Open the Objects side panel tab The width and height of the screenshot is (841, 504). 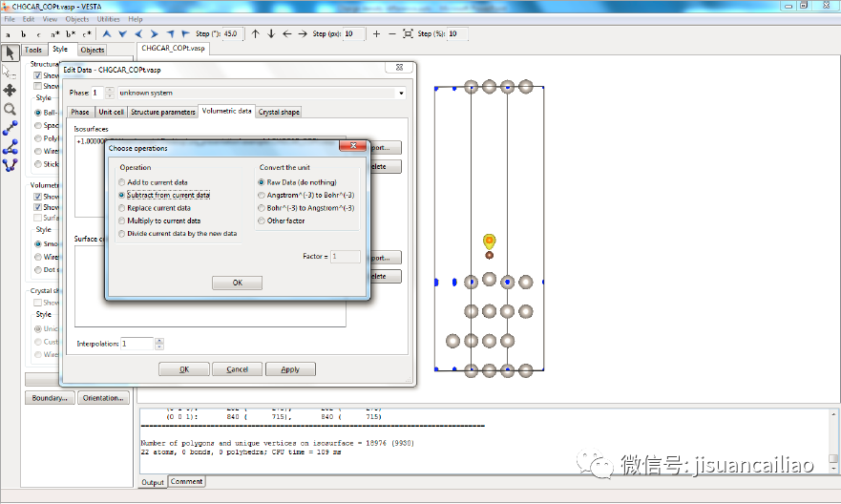pyautogui.click(x=93, y=50)
